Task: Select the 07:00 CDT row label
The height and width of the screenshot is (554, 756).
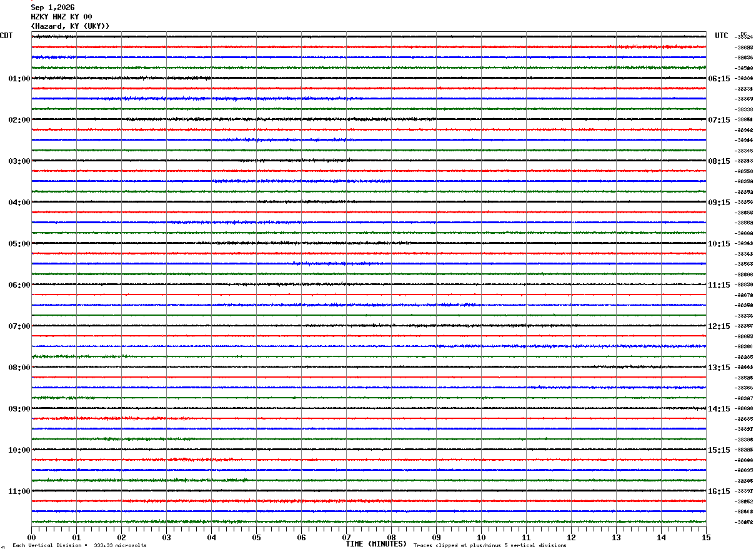Action: click(19, 326)
